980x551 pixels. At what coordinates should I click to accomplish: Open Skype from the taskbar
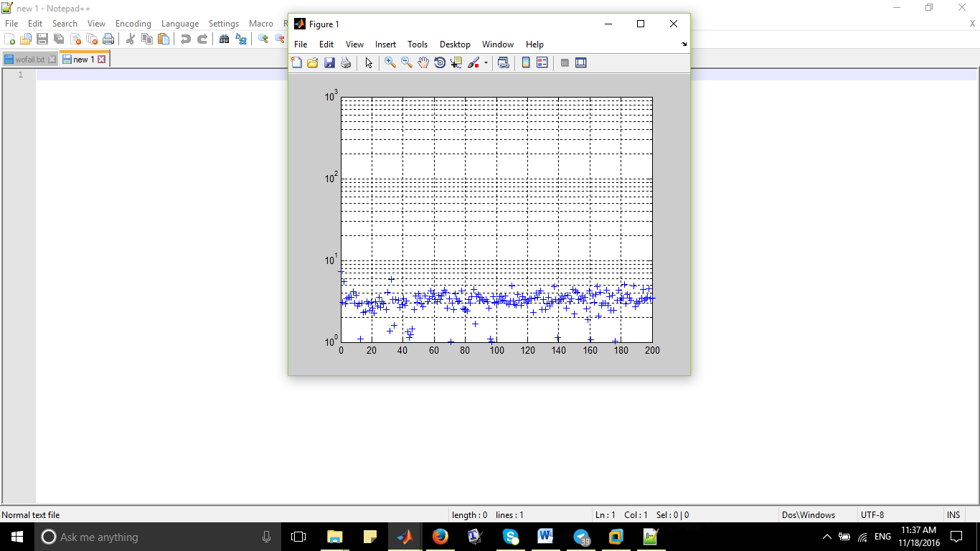point(511,537)
